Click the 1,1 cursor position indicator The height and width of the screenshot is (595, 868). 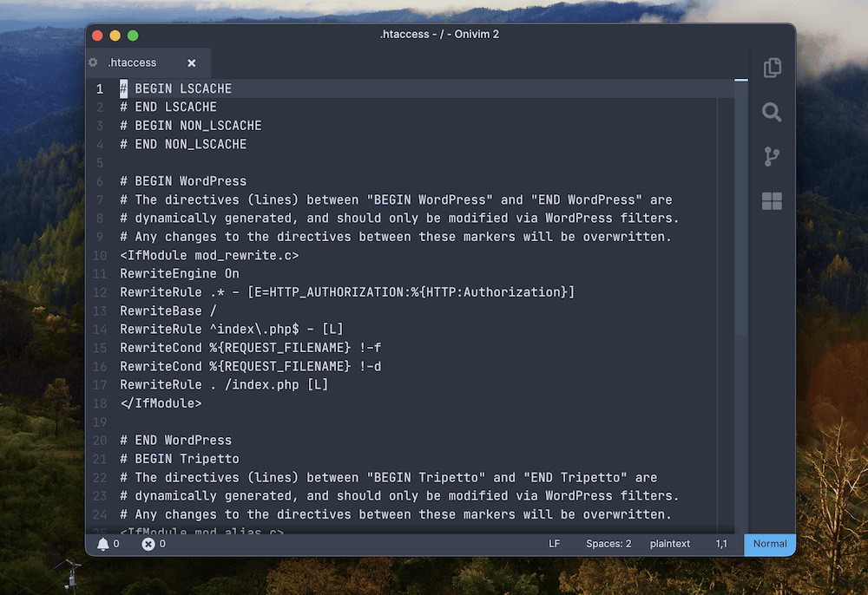[x=721, y=544]
